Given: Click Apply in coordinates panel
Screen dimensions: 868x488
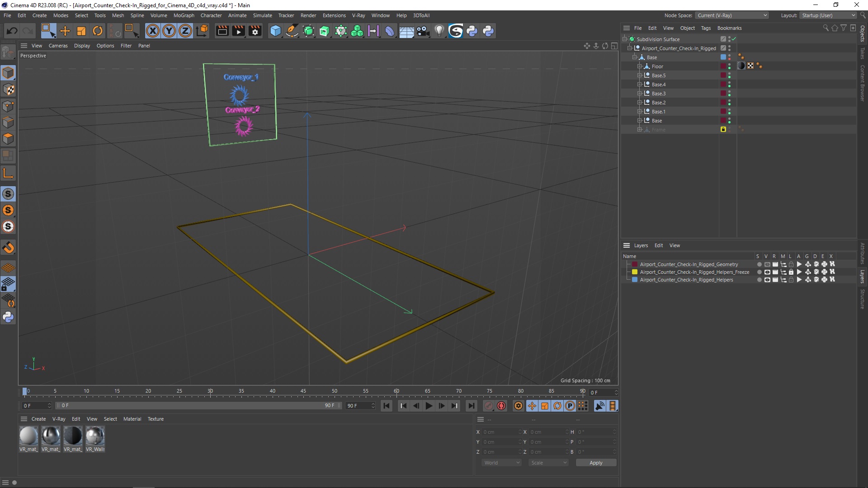Looking at the screenshot, I should coord(596,463).
